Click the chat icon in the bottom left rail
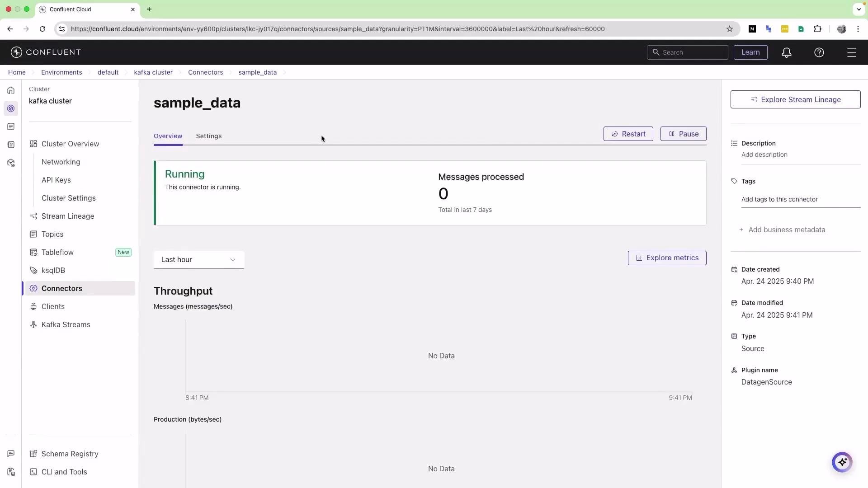This screenshot has height=488, width=868. (x=11, y=454)
